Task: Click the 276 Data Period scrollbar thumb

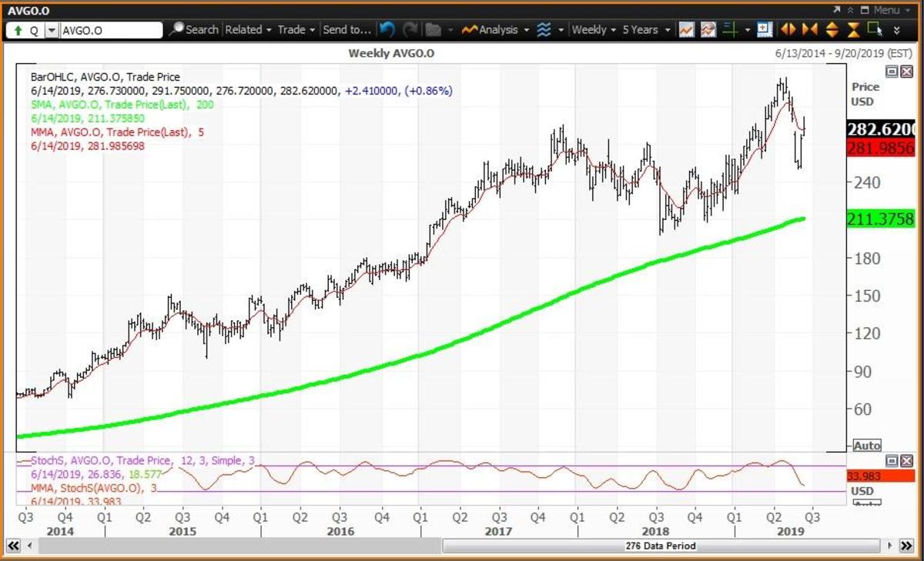Action: pyautogui.click(x=660, y=546)
